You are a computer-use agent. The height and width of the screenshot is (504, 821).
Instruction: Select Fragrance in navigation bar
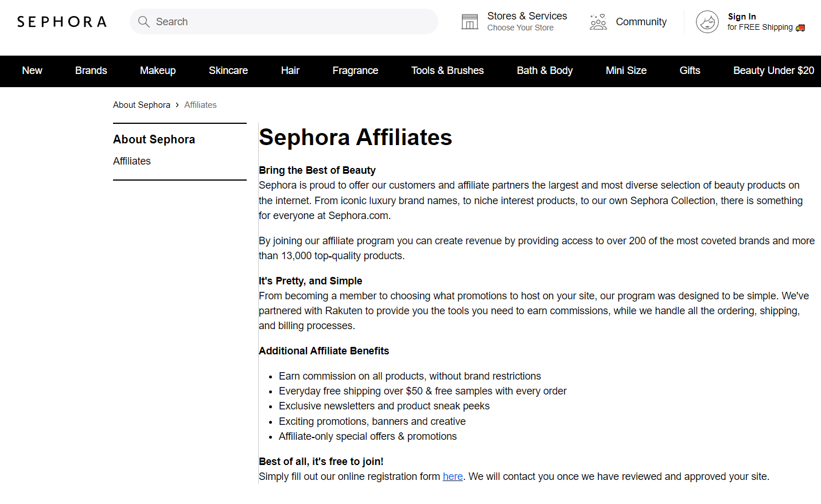pos(355,71)
